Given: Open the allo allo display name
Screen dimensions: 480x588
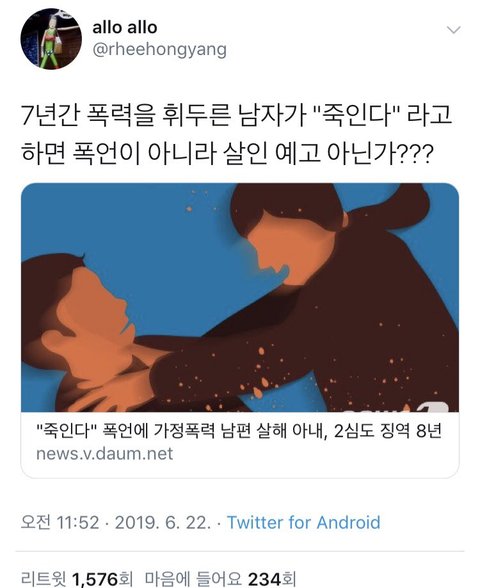Looking at the screenshot, I should 124,27.
